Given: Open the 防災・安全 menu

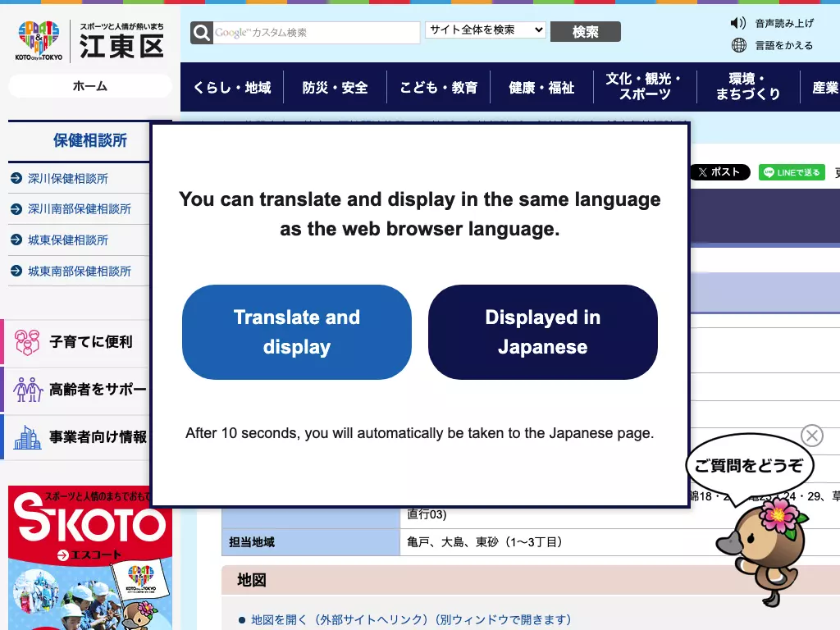Looking at the screenshot, I should click(335, 87).
